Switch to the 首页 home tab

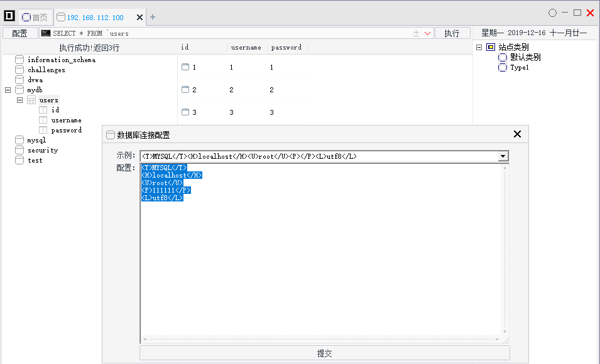click(x=35, y=17)
